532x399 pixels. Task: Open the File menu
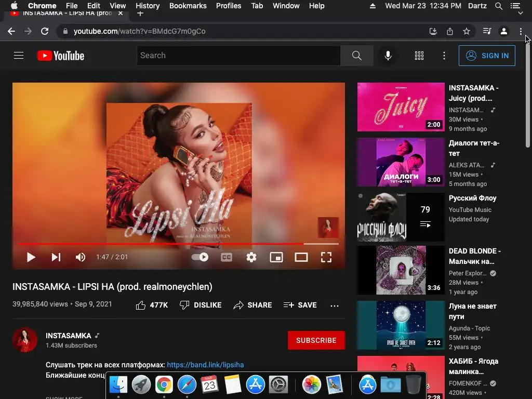pos(72,6)
